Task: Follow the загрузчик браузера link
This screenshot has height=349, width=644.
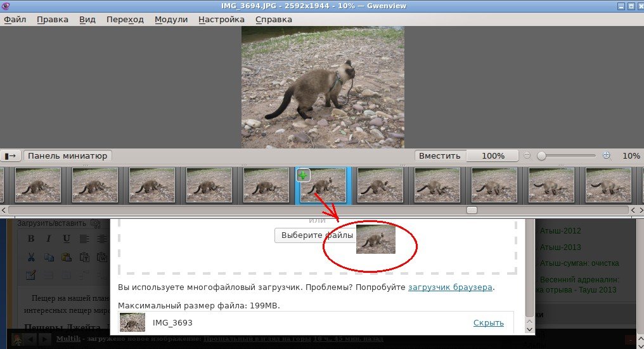Action: [x=450, y=287]
